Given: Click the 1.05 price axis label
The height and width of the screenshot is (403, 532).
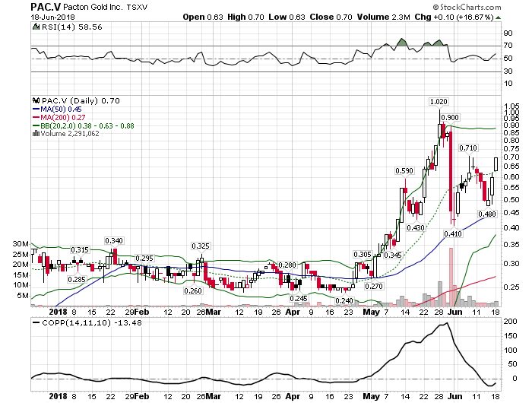Looking at the screenshot, I should pos(511,106).
